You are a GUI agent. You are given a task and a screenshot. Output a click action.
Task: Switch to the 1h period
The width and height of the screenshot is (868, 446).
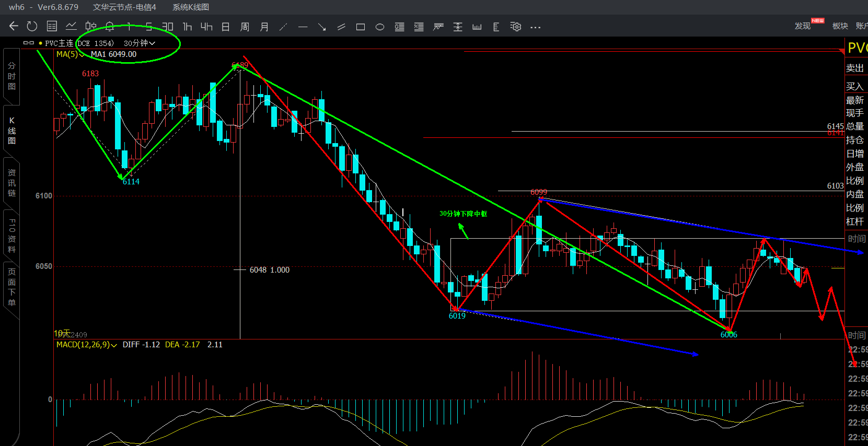[x=187, y=26]
